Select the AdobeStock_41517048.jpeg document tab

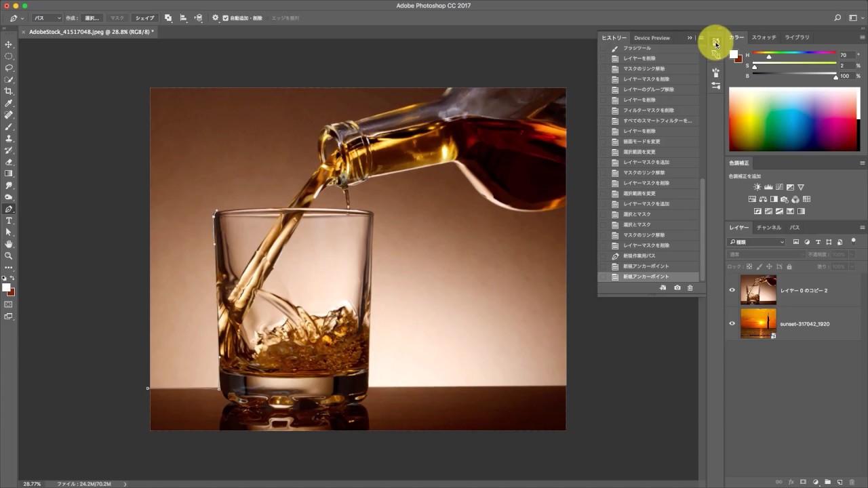coord(92,32)
